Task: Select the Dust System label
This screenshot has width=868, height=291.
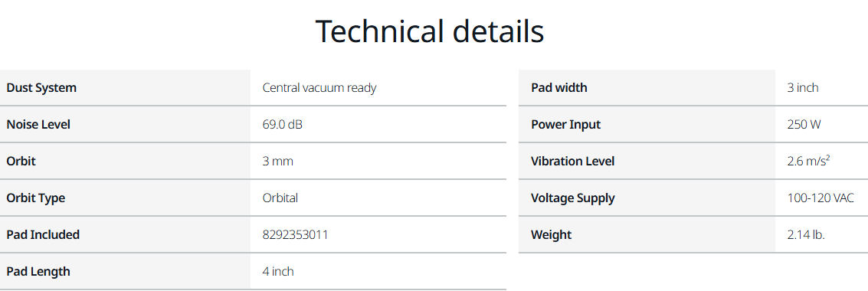Action: click(x=41, y=87)
